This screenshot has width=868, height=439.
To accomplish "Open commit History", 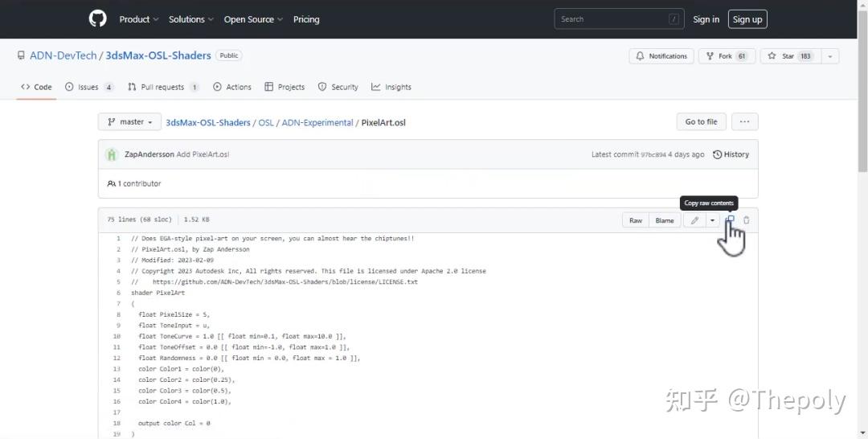I will [x=731, y=154].
